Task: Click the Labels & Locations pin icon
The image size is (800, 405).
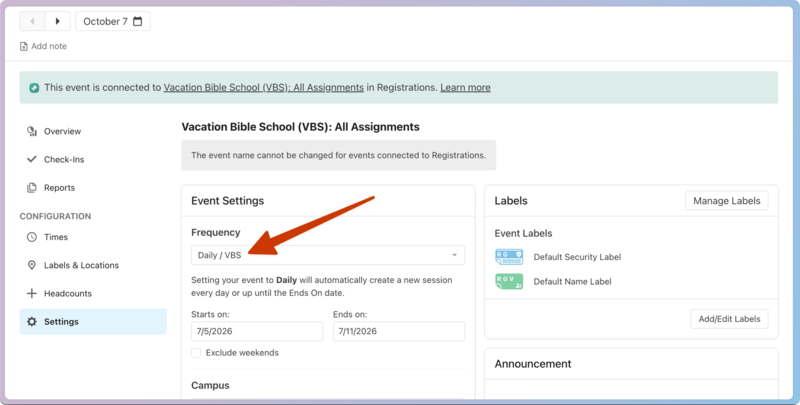Action: [x=32, y=265]
